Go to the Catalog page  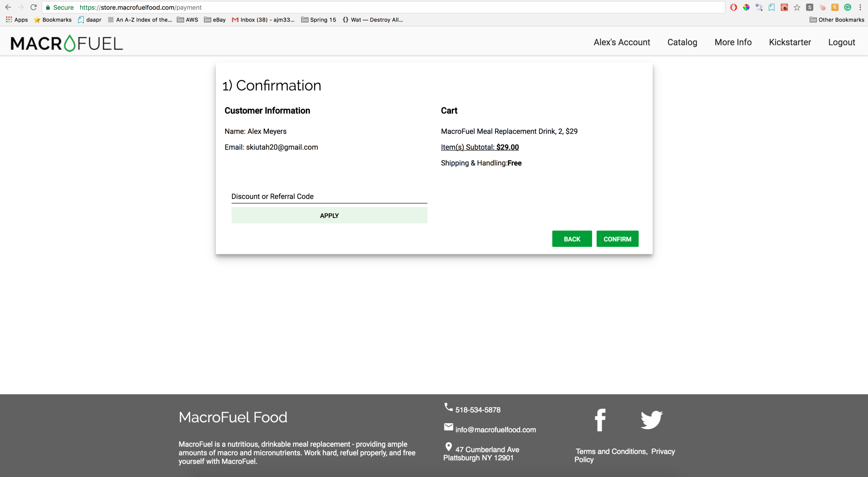pos(682,42)
